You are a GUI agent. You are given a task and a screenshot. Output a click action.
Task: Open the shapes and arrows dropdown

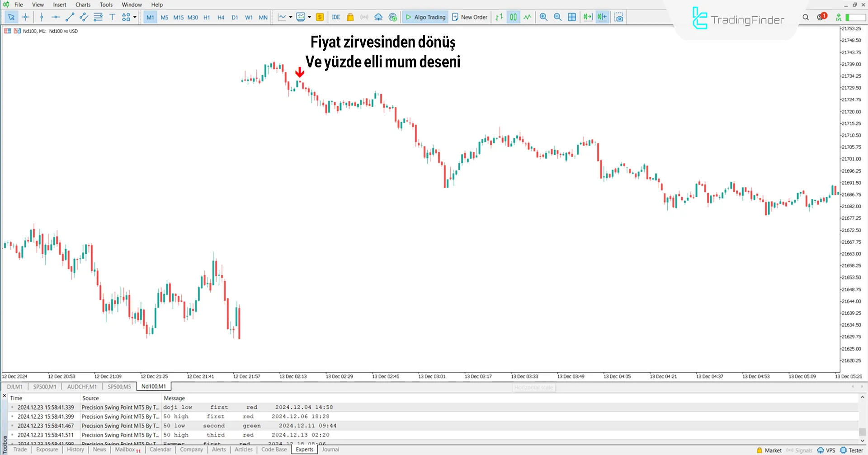click(134, 17)
